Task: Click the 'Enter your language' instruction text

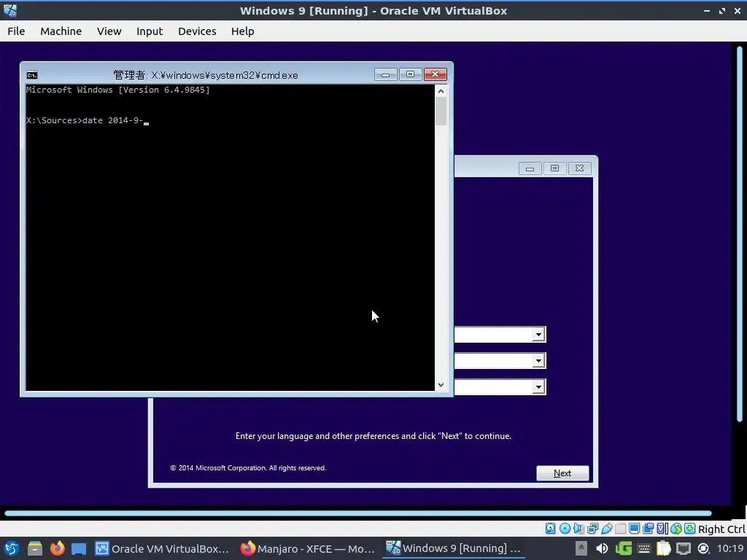Action: coord(373,436)
